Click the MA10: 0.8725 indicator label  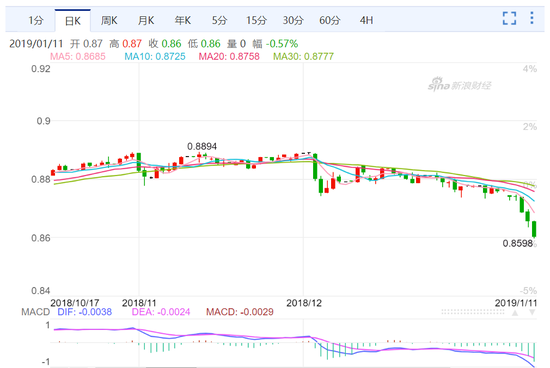point(155,56)
